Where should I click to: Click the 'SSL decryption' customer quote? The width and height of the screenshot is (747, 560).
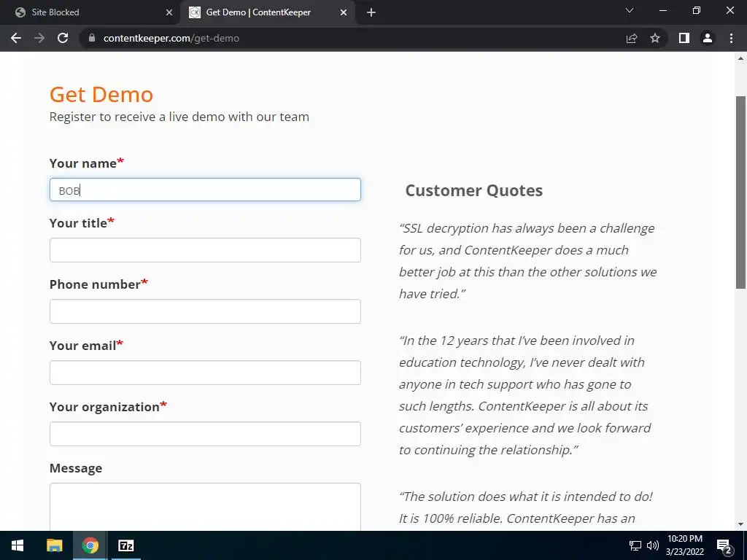tap(528, 261)
